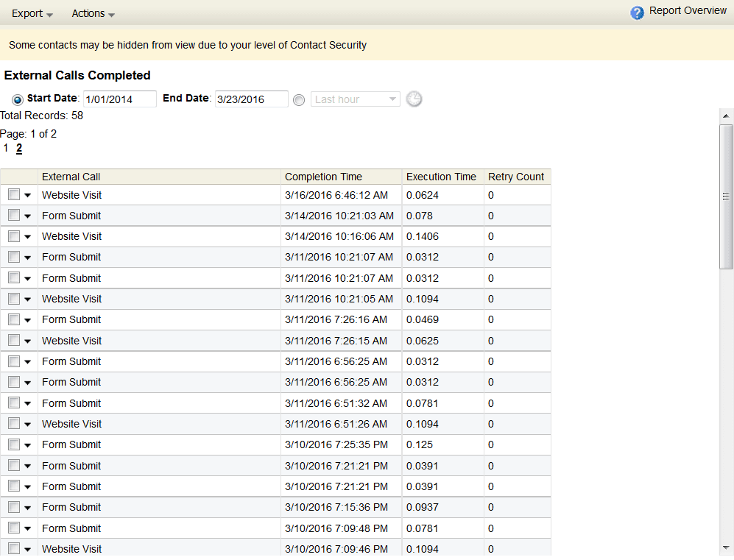The image size is (734, 560).
Task: Go to page 2 of results
Action: coord(18,148)
